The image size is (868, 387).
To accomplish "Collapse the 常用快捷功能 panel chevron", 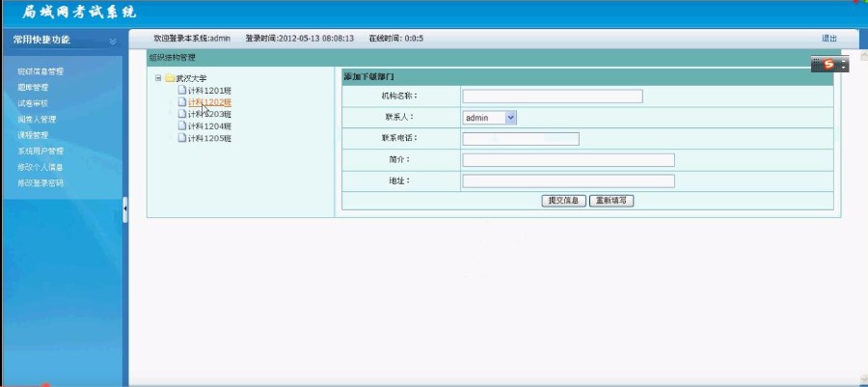I will [x=113, y=41].
